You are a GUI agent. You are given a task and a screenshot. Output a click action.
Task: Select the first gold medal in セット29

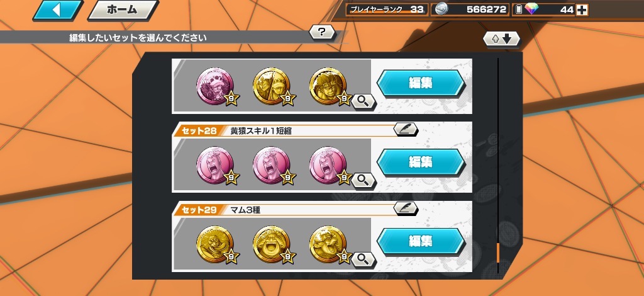pyautogui.click(x=215, y=244)
